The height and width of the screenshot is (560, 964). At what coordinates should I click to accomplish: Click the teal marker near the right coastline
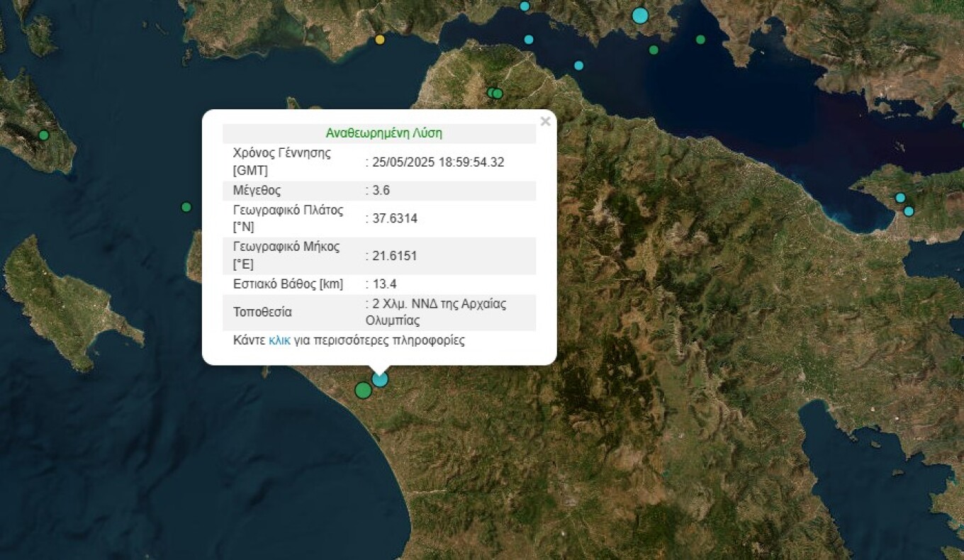point(899,196)
